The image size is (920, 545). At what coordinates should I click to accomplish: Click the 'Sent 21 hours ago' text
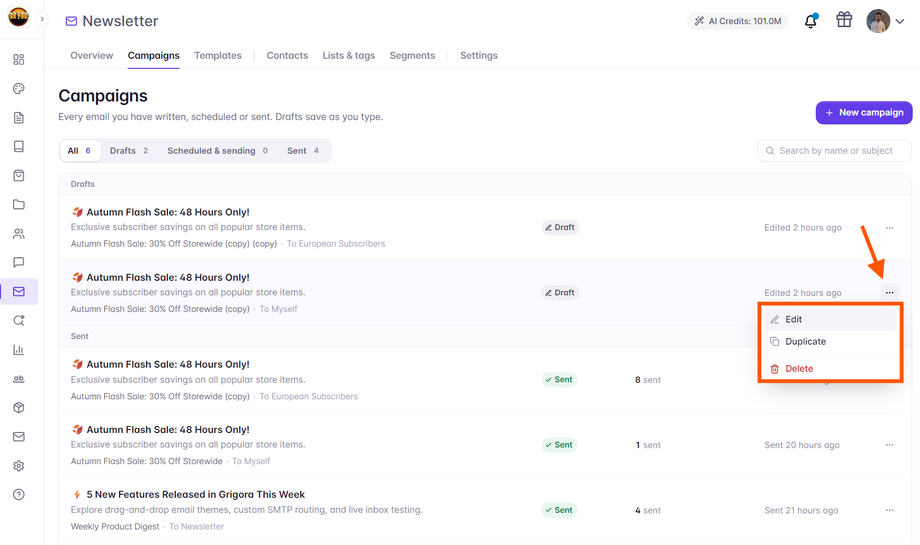pos(801,510)
